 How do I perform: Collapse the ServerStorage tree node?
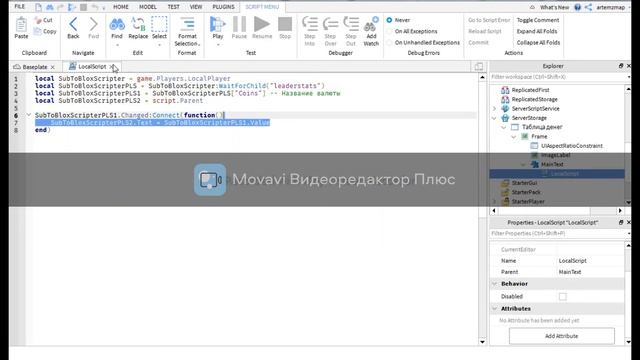click(494, 118)
